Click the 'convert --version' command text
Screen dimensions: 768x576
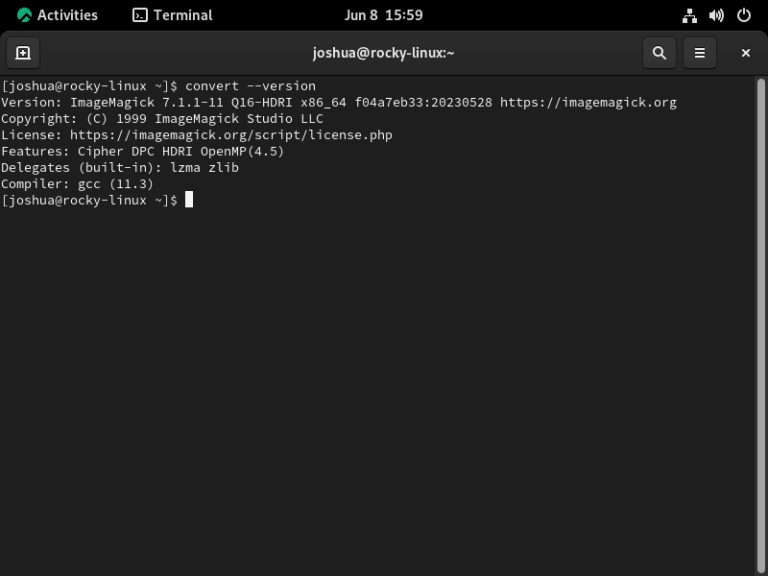point(250,86)
